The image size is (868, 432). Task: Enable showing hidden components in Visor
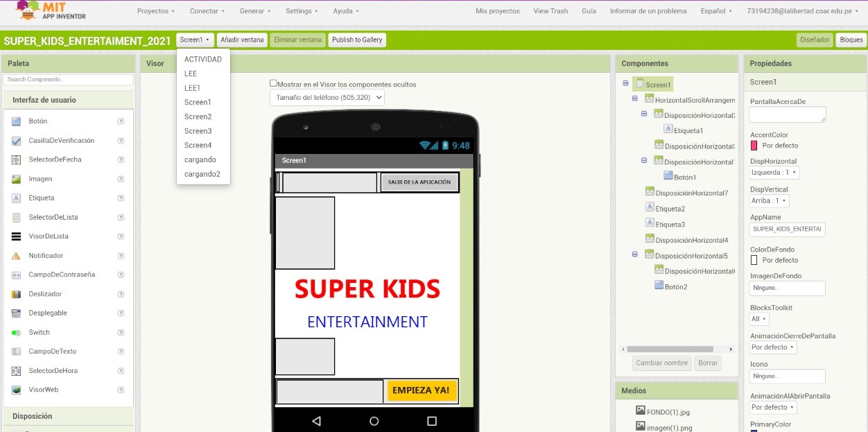pos(273,83)
